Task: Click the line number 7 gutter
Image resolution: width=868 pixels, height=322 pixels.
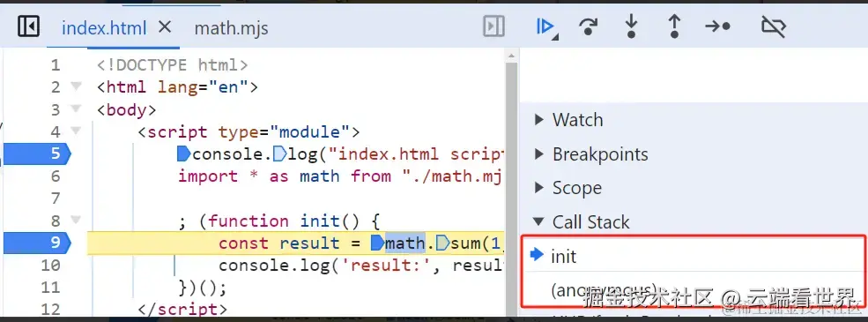Action: click(x=55, y=198)
